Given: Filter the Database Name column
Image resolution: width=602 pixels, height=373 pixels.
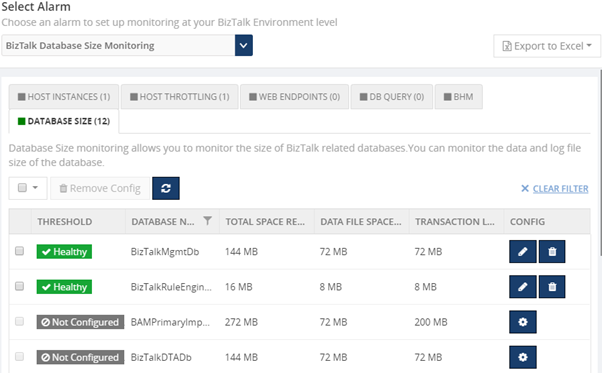Looking at the screenshot, I should (x=207, y=221).
